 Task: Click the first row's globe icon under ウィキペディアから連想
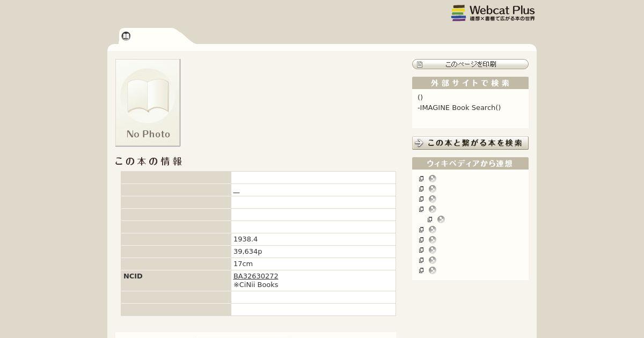(x=433, y=179)
